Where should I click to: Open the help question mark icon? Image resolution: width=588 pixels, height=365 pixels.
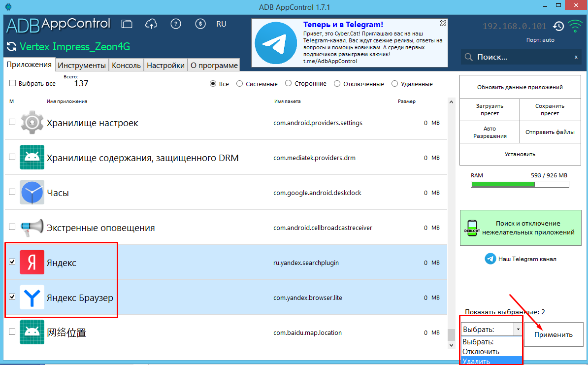(x=175, y=24)
